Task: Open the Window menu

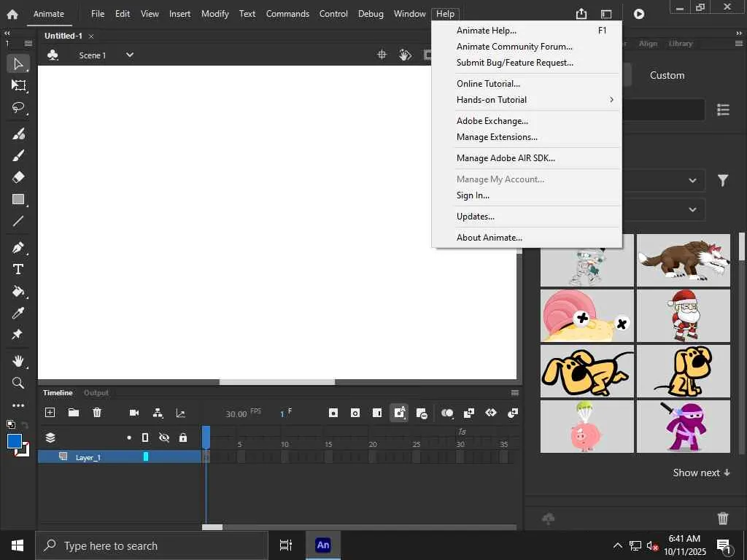Action: click(410, 14)
